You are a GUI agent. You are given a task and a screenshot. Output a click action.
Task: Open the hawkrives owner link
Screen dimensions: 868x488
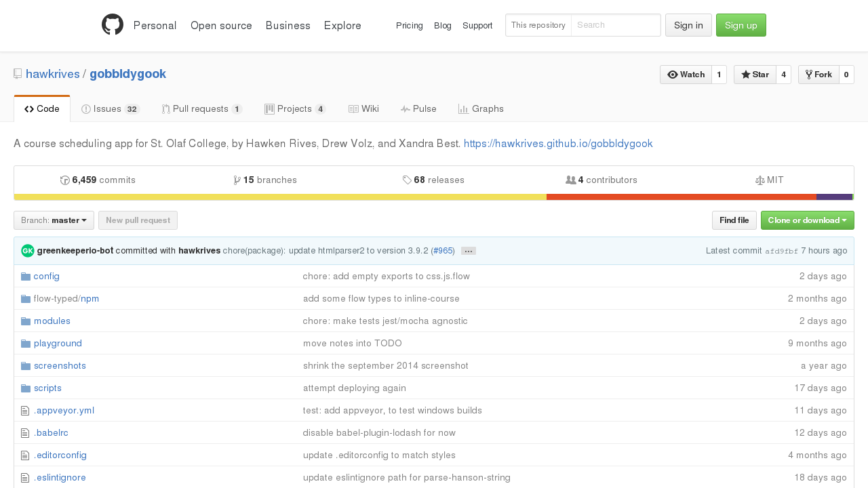tap(53, 74)
